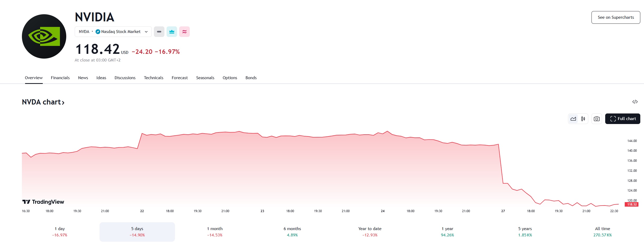Click the −24.20 change value

click(x=142, y=52)
